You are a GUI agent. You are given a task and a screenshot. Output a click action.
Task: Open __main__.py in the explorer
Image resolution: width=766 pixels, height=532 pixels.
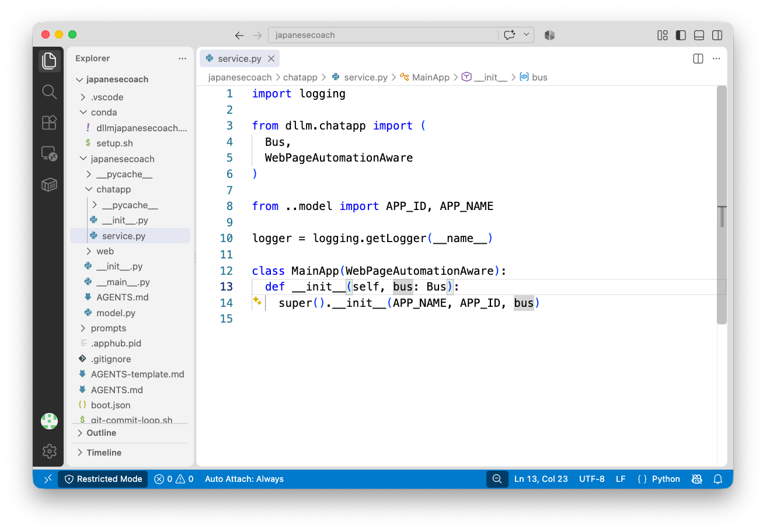[x=123, y=282]
